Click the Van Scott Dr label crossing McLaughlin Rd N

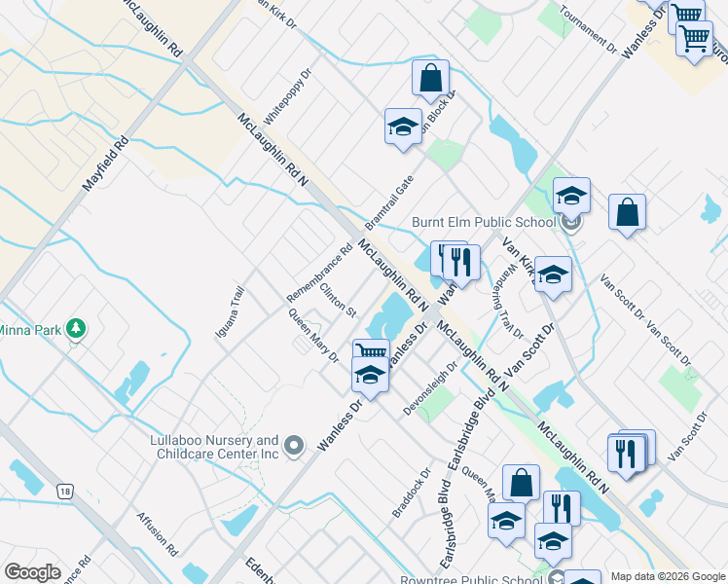[x=529, y=350]
